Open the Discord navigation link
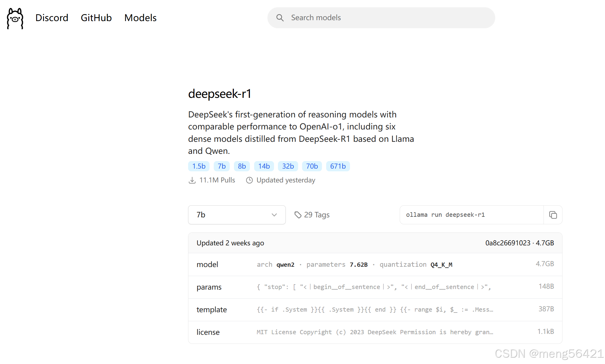This screenshot has height=364, width=605. pos(52,18)
